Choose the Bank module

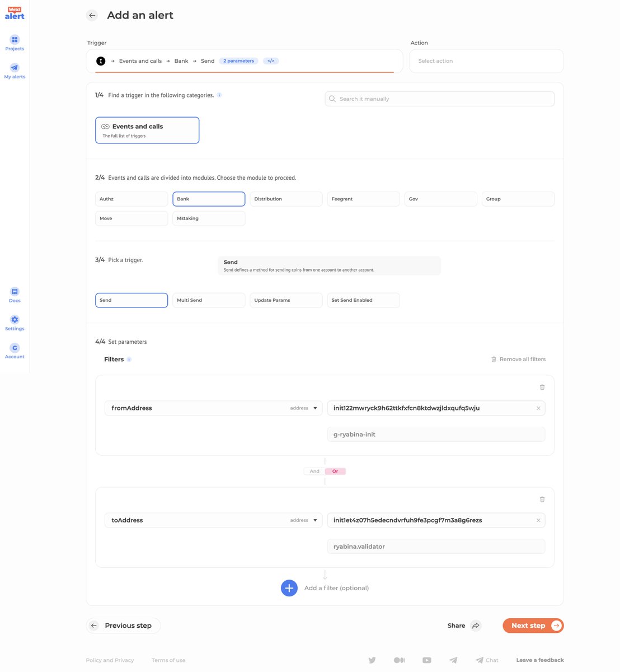click(209, 199)
